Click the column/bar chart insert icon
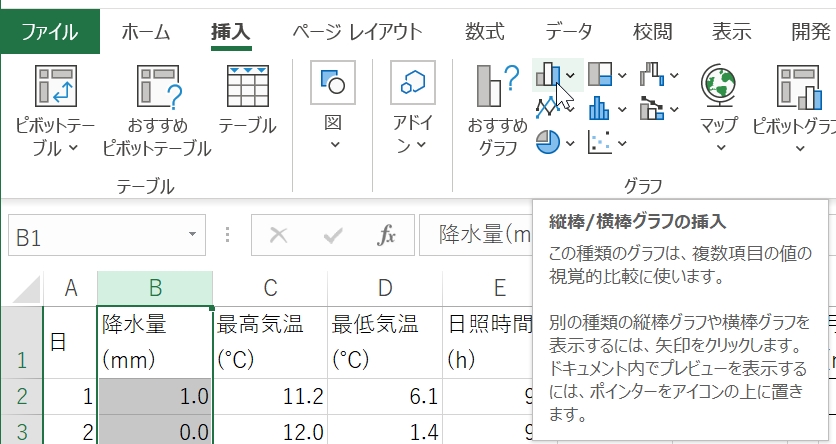Screen dimensions: 836x444 [548, 75]
